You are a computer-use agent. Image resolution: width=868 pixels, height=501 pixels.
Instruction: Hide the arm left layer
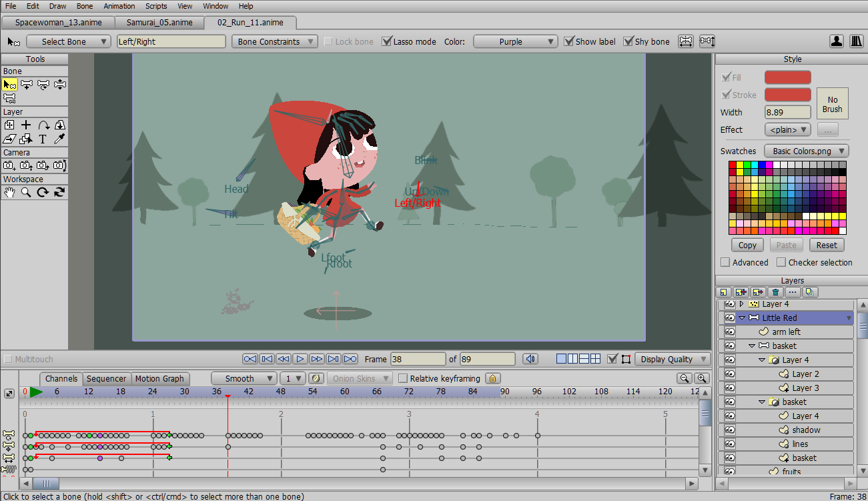[x=729, y=332]
